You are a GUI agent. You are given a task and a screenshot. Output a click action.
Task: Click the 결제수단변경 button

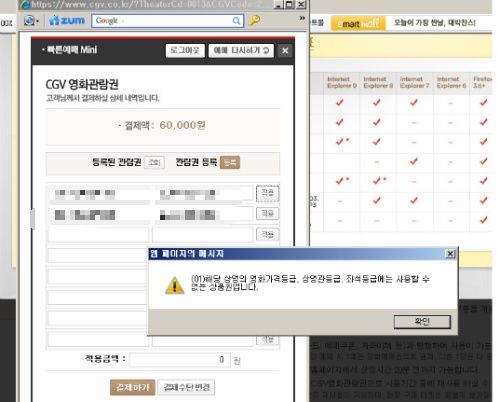click(x=186, y=387)
